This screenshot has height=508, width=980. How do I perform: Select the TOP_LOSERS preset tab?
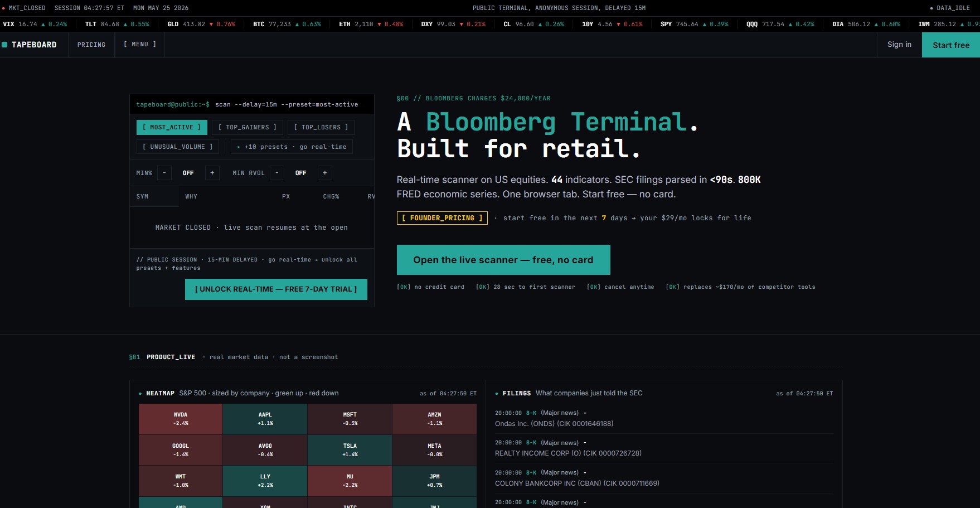321,127
